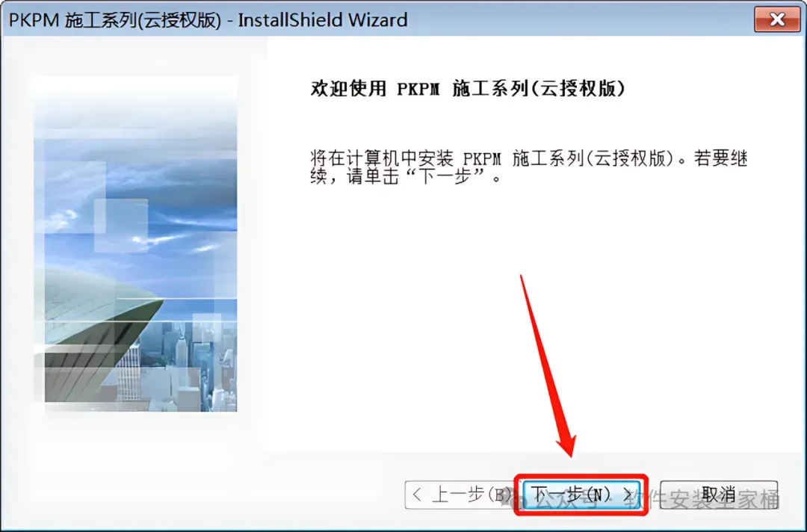Select the PKPM 施工系列 title bar text
The height and width of the screenshot is (532, 807).
coord(208,20)
